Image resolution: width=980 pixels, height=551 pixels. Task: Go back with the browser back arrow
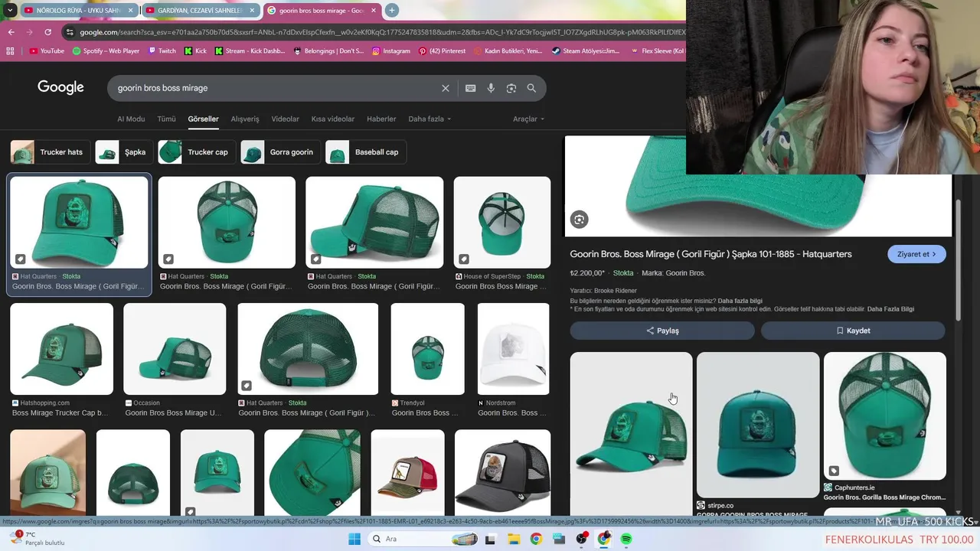tap(11, 32)
